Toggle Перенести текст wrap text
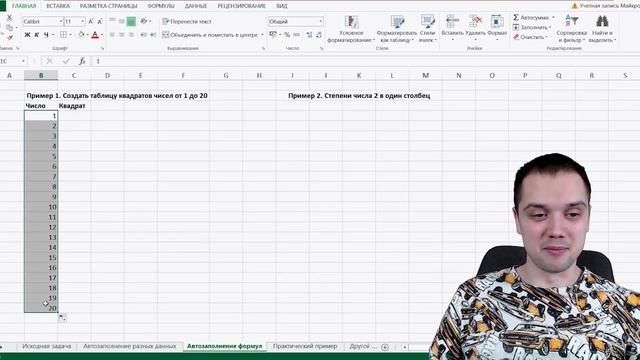Image resolution: width=640 pixels, height=360 pixels. click(187, 21)
